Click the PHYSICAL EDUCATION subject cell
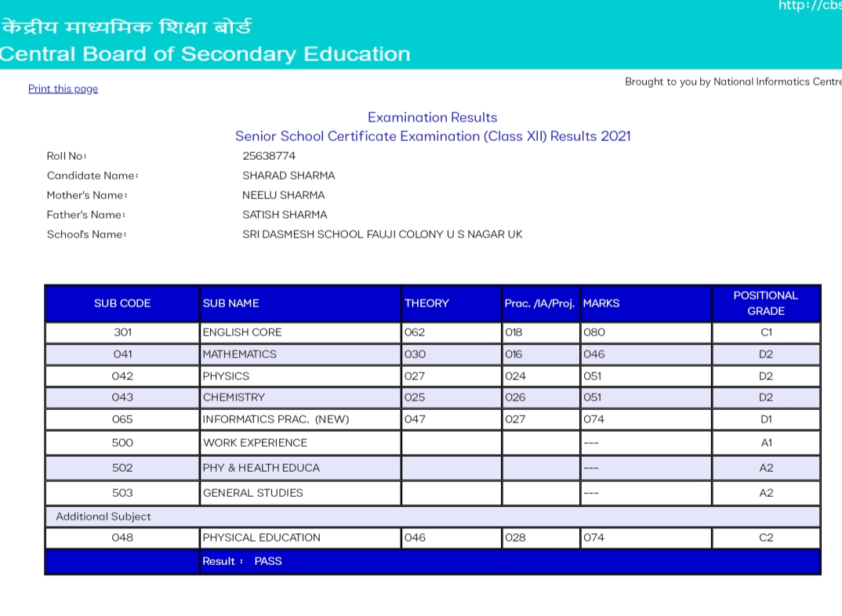The image size is (842, 616). [x=300, y=538]
